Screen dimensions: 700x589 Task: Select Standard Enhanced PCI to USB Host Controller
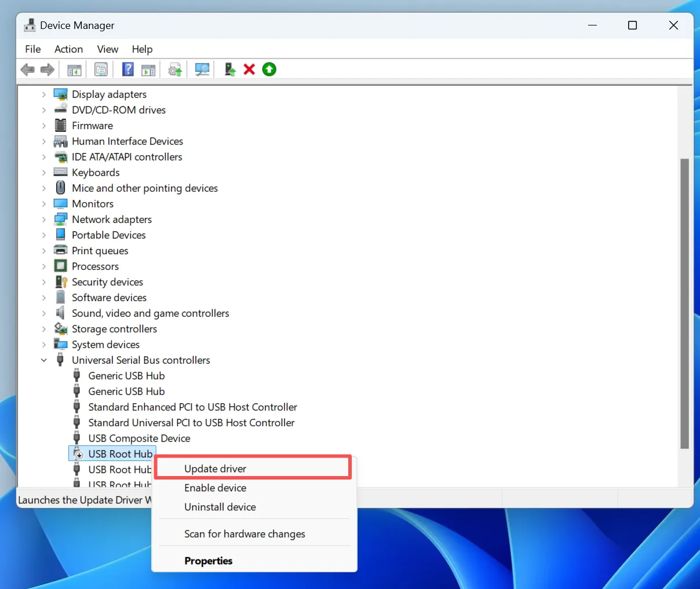192,407
